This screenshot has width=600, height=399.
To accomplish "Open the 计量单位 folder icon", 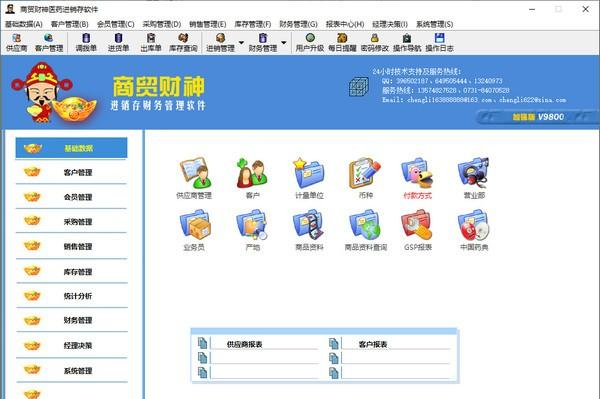I will pyautogui.click(x=309, y=178).
